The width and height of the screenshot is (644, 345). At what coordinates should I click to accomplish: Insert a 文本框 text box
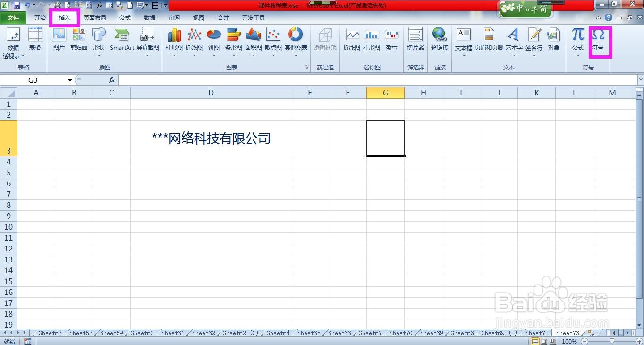[463, 40]
